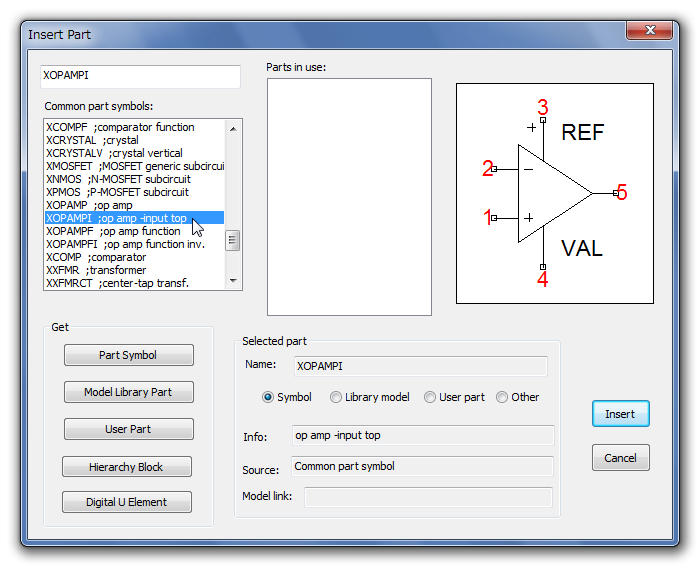Open the Model Library Part browser
Image resolution: width=700 pixels, height=567 pixels.
(129, 392)
